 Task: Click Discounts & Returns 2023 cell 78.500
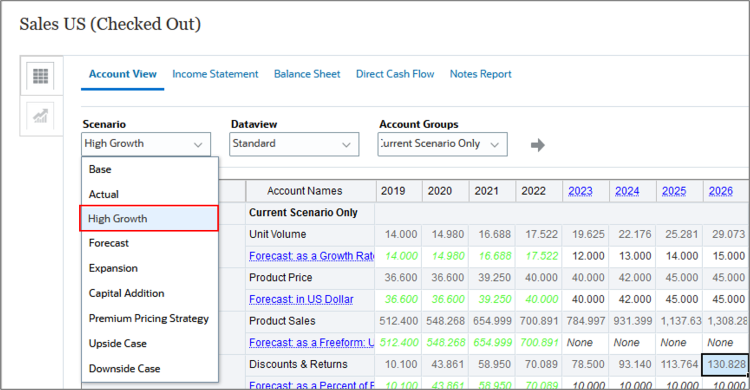click(x=586, y=365)
